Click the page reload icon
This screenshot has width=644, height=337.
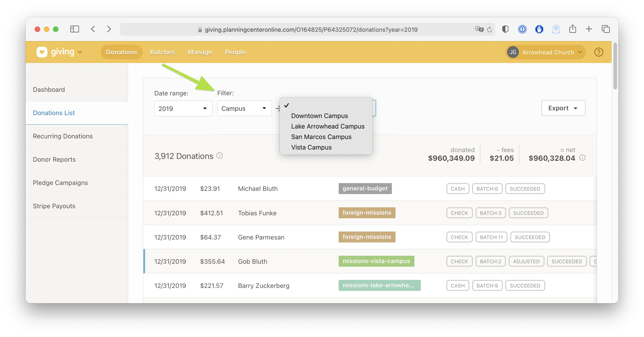[x=490, y=29]
